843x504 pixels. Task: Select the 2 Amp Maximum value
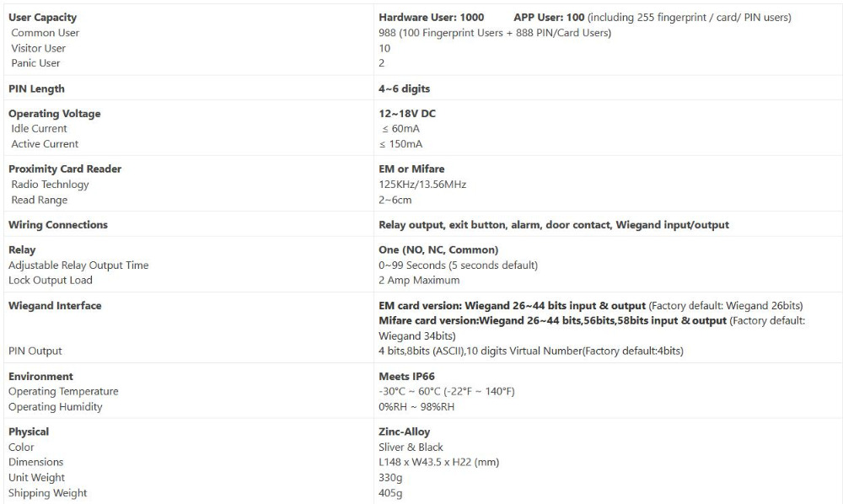[419, 280]
